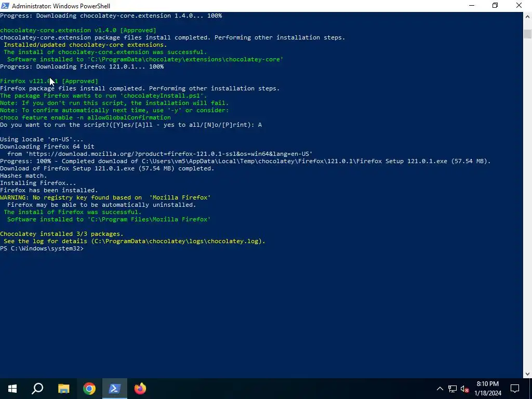Click the scrollbar up arrow
The image size is (532, 399).
[527, 16]
